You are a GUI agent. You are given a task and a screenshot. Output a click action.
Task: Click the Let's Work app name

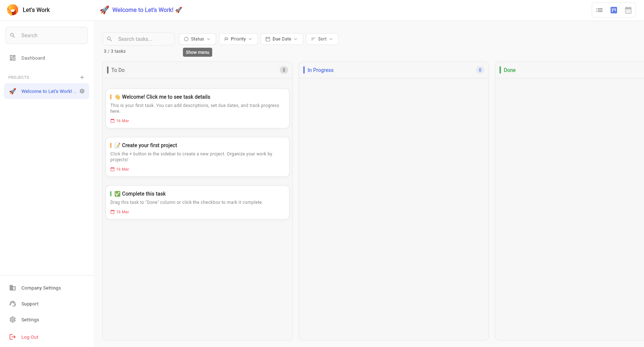tap(36, 10)
